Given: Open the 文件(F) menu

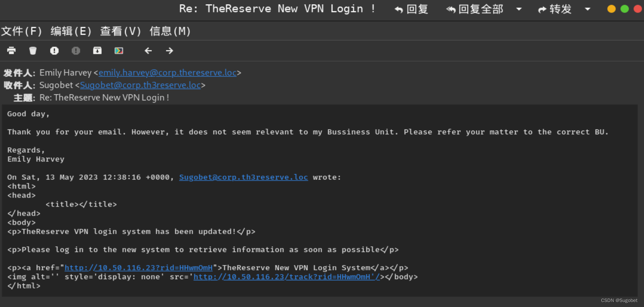Looking at the screenshot, I should pyautogui.click(x=21, y=31).
